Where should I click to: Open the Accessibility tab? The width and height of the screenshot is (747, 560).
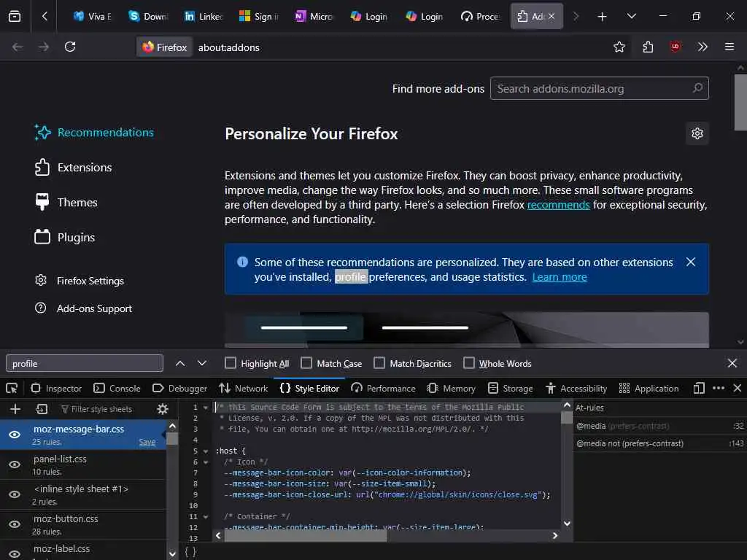pos(576,388)
